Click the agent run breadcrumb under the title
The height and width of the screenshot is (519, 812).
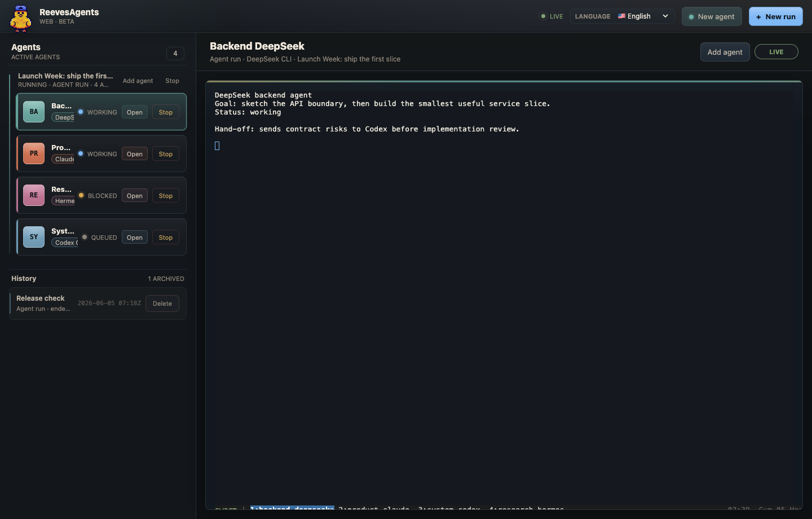tap(305, 59)
